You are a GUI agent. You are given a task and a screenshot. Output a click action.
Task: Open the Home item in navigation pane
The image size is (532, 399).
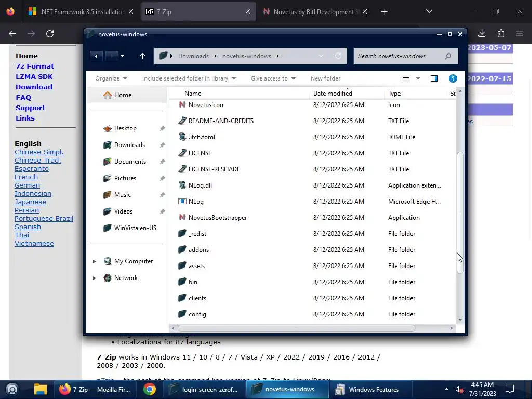point(126,95)
